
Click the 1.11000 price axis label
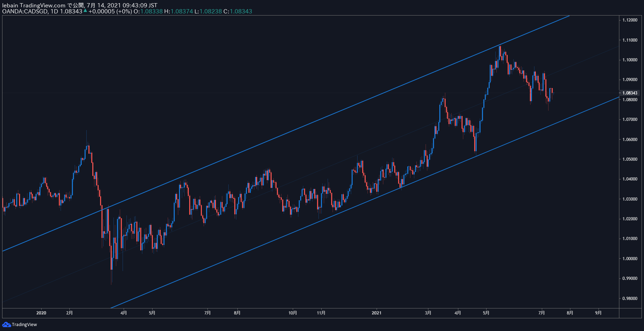pyautogui.click(x=630, y=40)
